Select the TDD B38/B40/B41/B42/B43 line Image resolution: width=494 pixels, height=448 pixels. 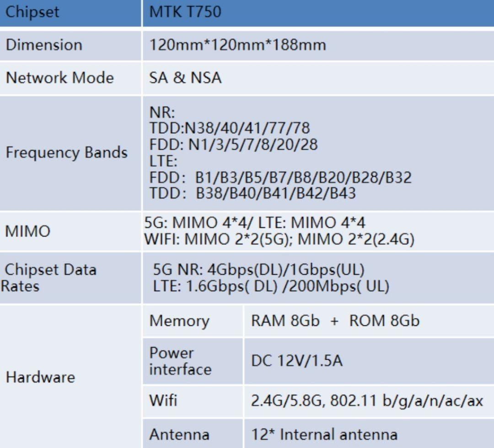click(252, 193)
